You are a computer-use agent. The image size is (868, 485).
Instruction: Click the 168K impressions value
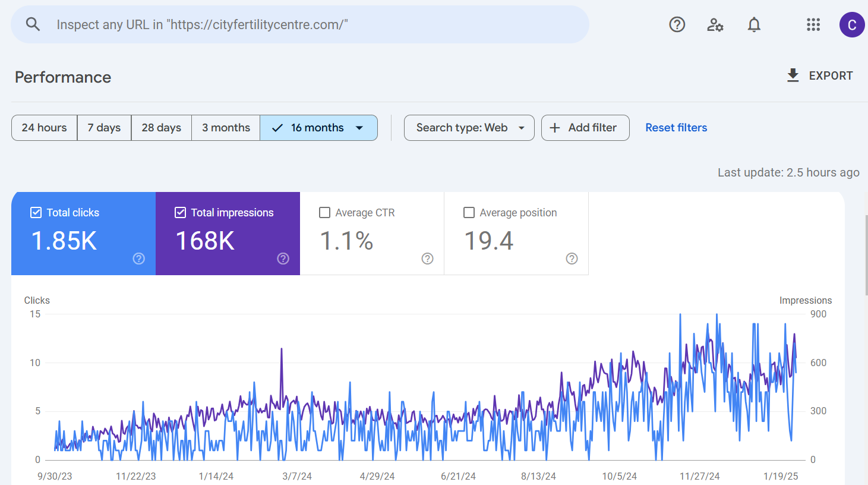coord(205,241)
